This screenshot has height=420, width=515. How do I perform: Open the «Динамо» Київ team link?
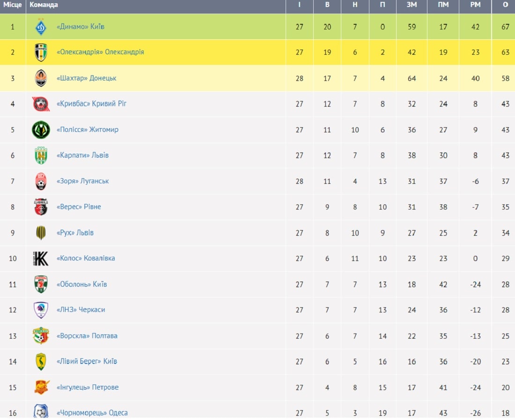[81, 27]
